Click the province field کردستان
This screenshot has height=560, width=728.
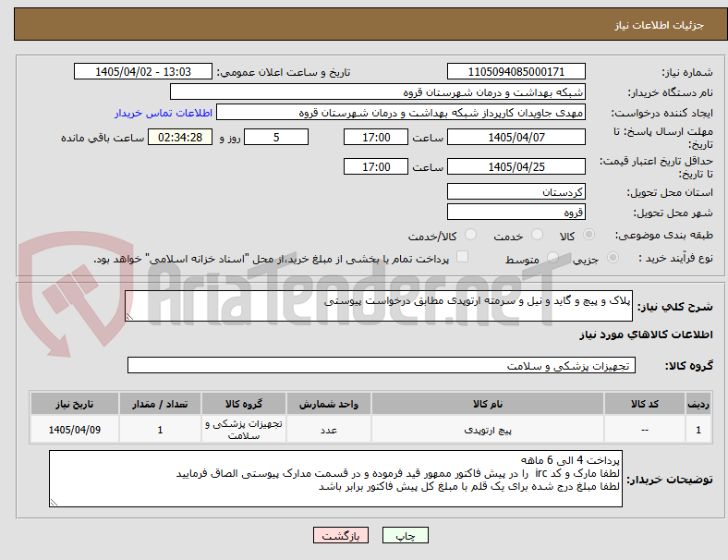click(516, 191)
